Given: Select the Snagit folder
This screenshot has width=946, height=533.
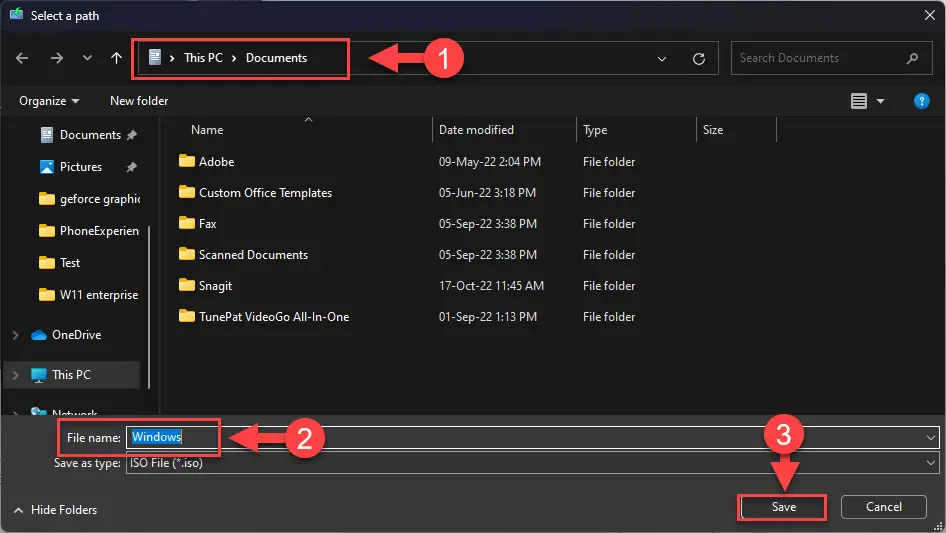Looking at the screenshot, I should [215, 286].
